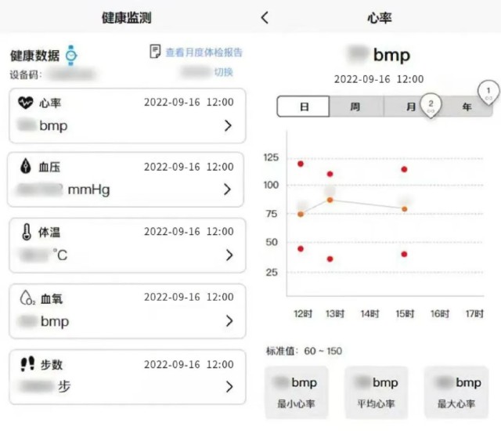This screenshot has width=501, height=448.
Task: Click the orange 13时 average data point
Action: coord(330,200)
